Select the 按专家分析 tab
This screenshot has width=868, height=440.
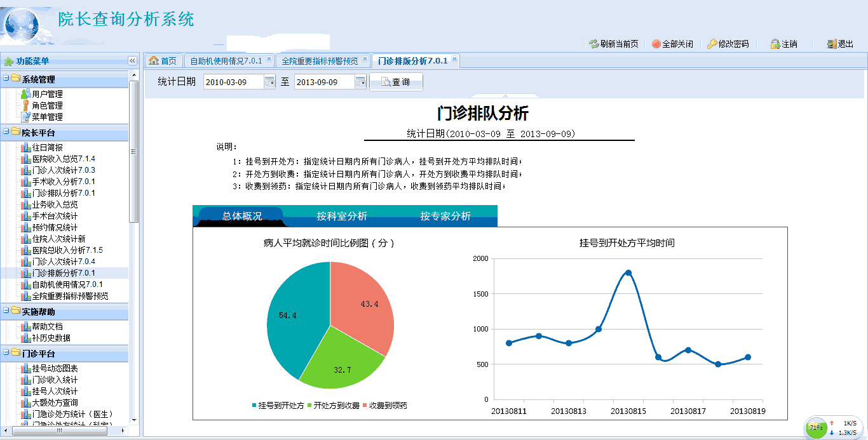[445, 216]
